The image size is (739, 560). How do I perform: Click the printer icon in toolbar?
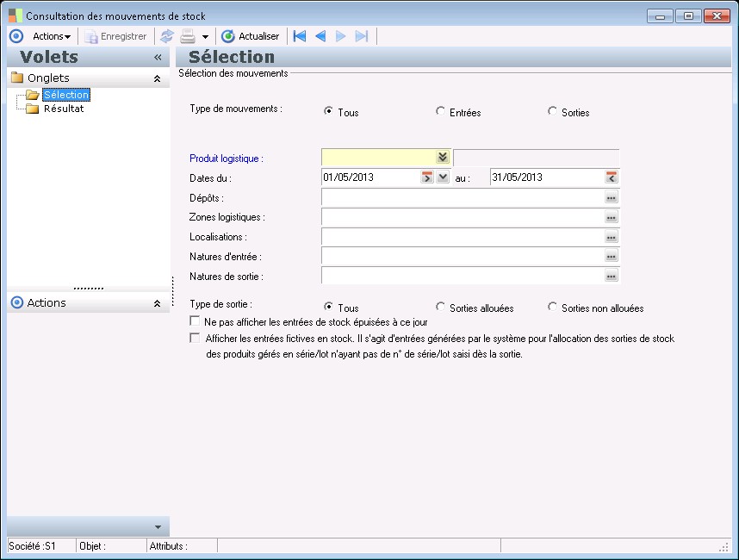[188, 36]
